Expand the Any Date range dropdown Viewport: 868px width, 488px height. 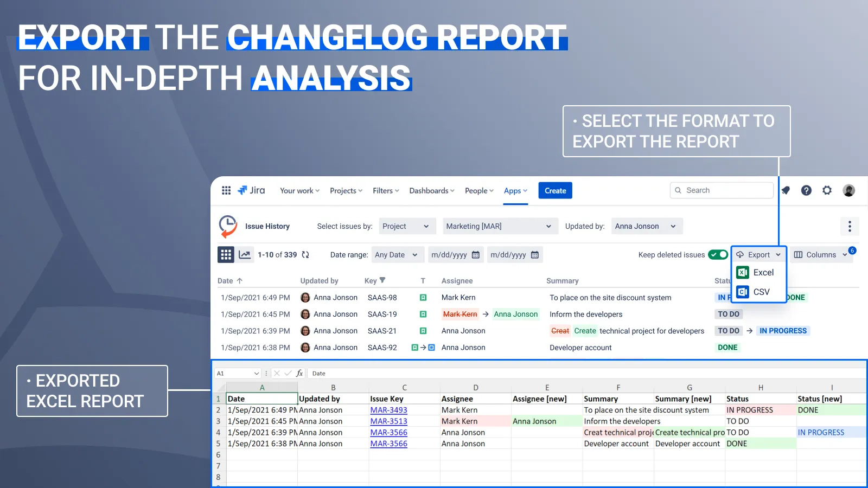tap(396, 255)
